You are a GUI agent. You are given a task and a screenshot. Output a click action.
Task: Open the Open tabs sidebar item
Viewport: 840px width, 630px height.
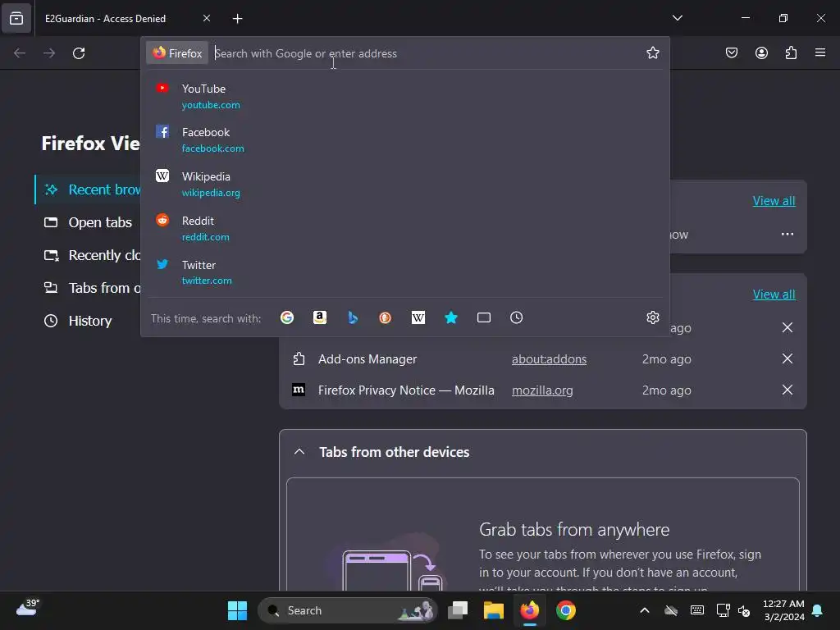coord(89,222)
